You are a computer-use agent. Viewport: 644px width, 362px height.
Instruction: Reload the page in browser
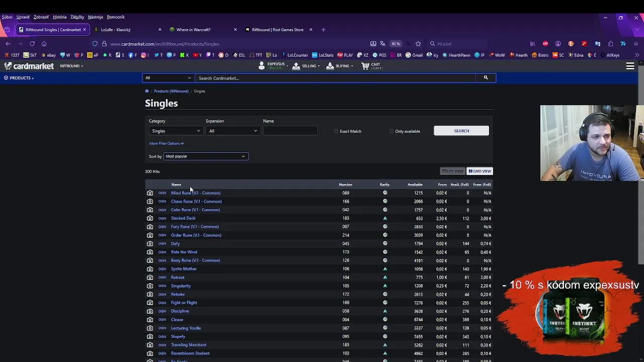[x=32, y=44]
